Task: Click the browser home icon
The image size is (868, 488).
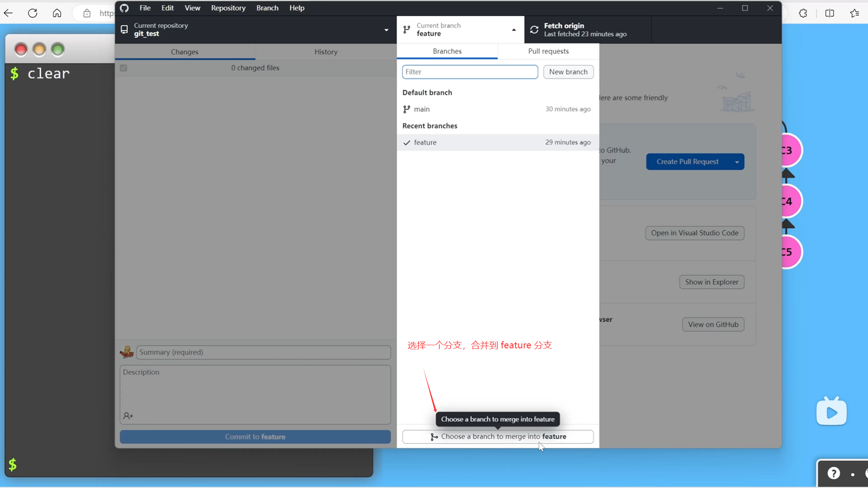Action: pos(57,13)
